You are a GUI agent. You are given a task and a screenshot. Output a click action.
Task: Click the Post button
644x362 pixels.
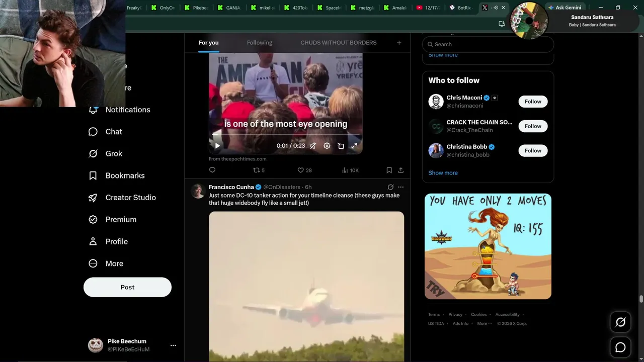pyautogui.click(x=127, y=287)
